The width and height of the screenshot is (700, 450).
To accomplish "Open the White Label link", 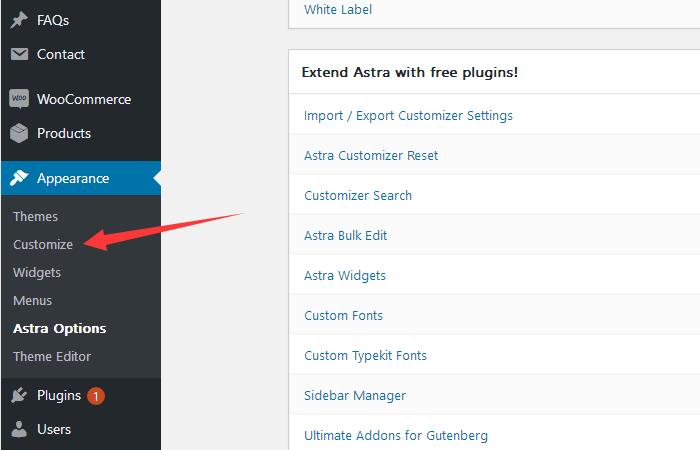I will click(338, 10).
